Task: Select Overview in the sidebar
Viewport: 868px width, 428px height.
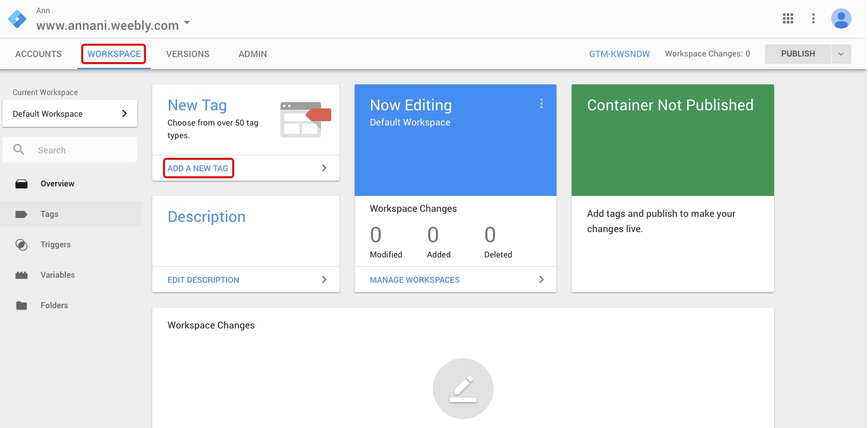Action: point(71,184)
